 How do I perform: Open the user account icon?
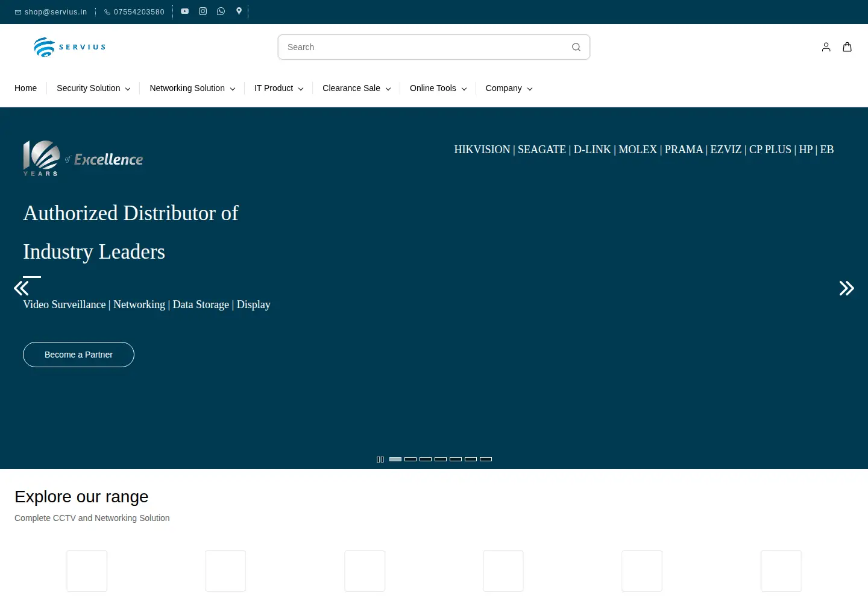(826, 47)
